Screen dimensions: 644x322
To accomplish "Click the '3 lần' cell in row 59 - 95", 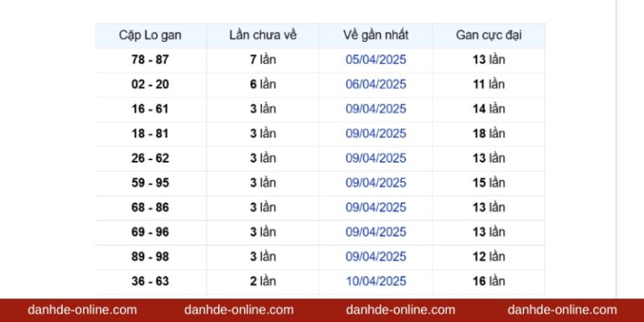I will pyautogui.click(x=262, y=183).
